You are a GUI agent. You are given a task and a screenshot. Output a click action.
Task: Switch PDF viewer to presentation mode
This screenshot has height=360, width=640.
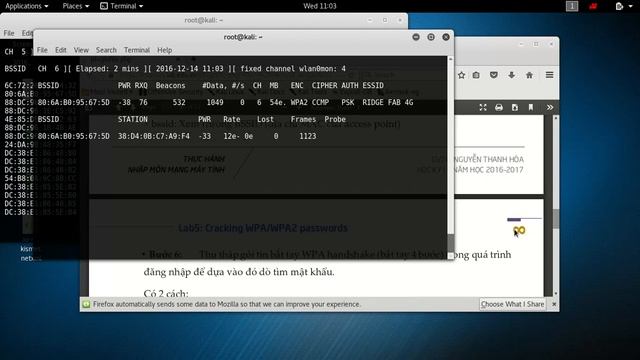[483, 107]
